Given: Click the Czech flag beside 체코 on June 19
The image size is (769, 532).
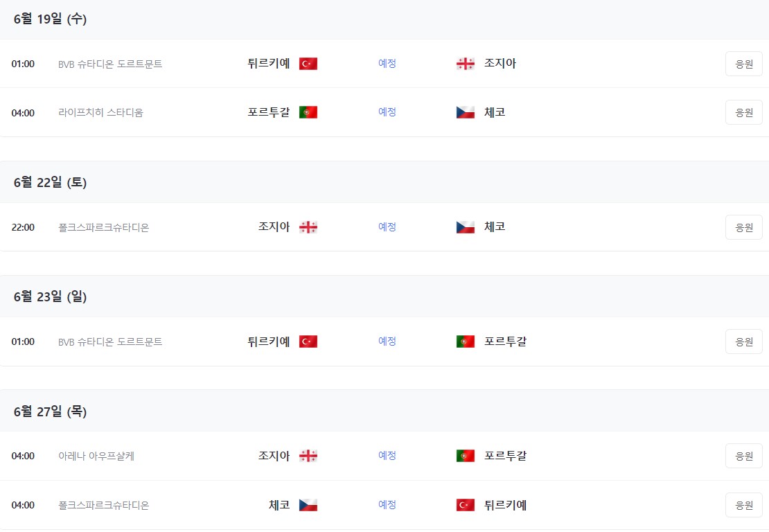Looking at the screenshot, I should [466, 112].
